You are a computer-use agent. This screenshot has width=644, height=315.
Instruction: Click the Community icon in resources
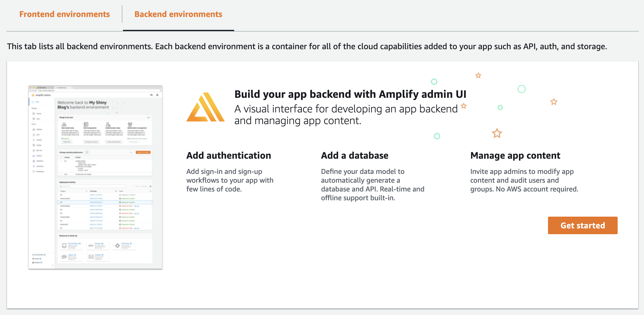(117, 245)
